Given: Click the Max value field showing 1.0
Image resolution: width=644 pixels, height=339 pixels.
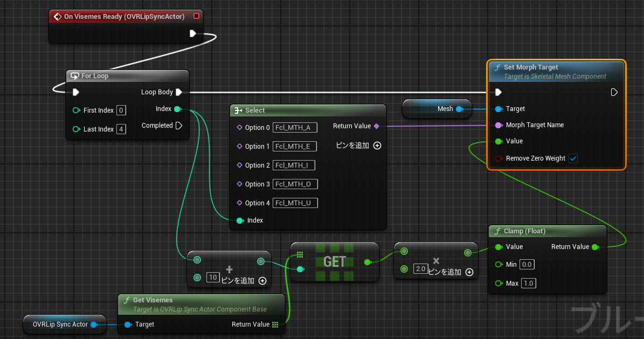Looking at the screenshot, I should (x=528, y=283).
